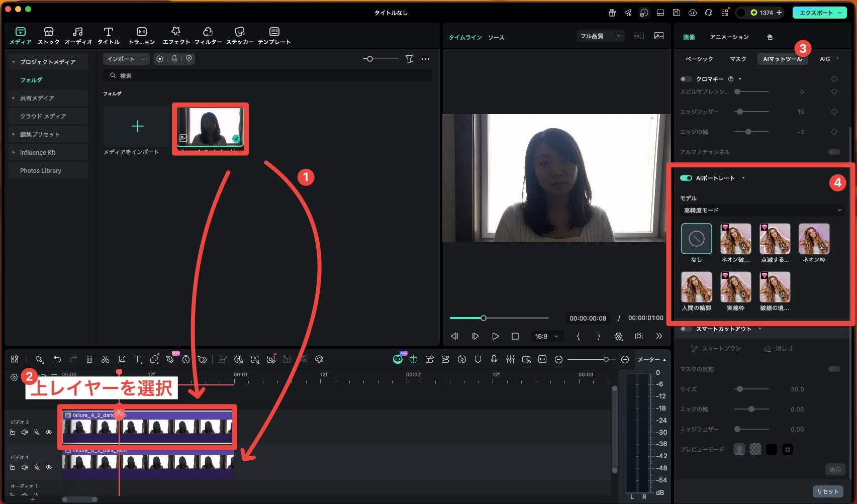Viewport: 857px width, 504px height.
Task: Open the high-precision model dropdown
Action: (x=763, y=210)
